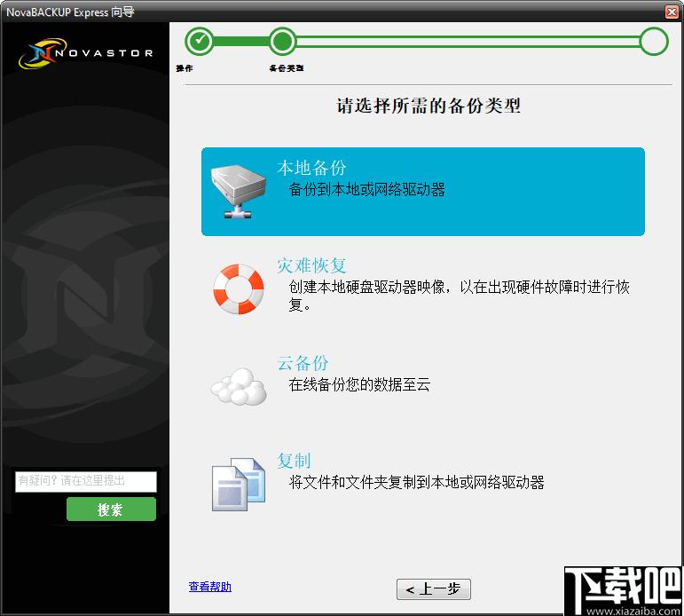Focus the question search input field
The height and width of the screenshot is (616, 684).
tap(86, 482)
